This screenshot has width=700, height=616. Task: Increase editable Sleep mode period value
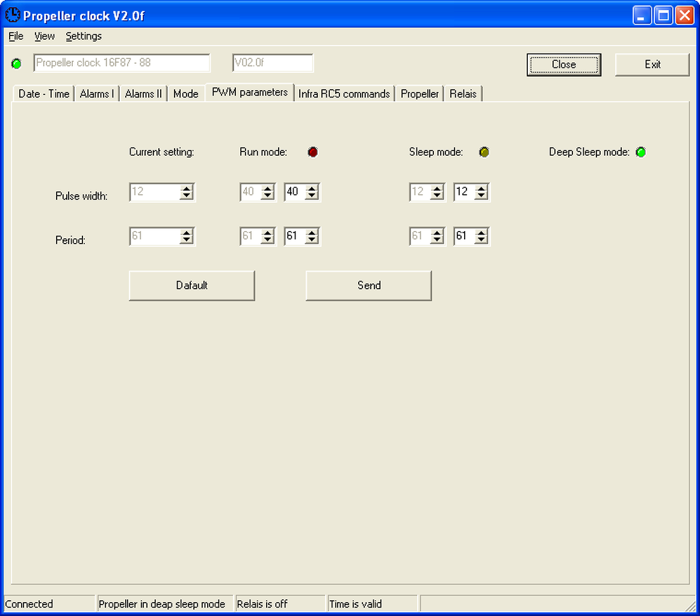click(x=482, y=232)
